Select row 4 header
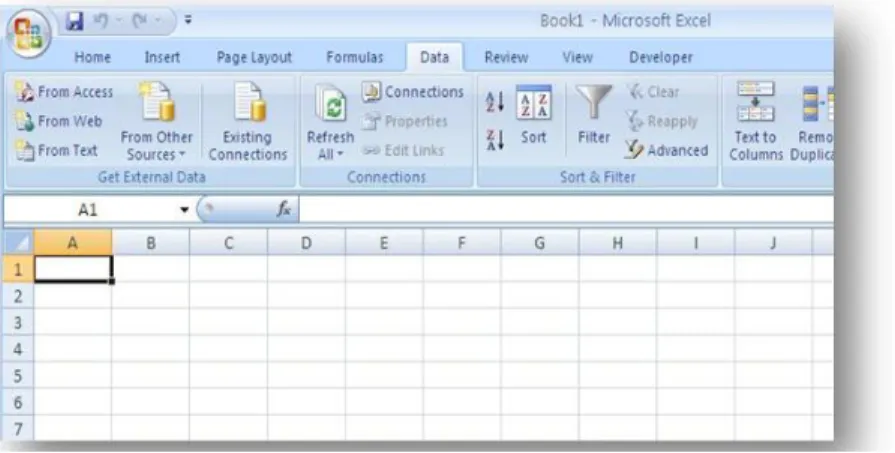The image size is (895, 453). coord(19,349)
